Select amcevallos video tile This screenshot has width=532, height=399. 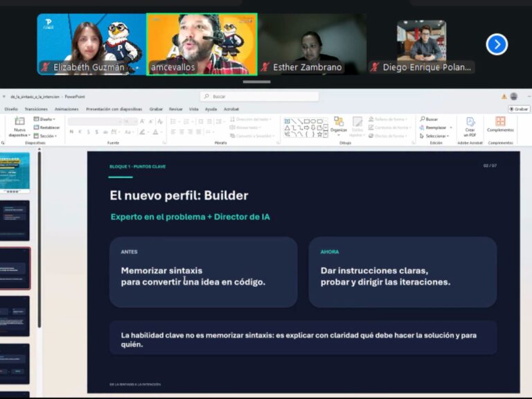click(202, 44)
